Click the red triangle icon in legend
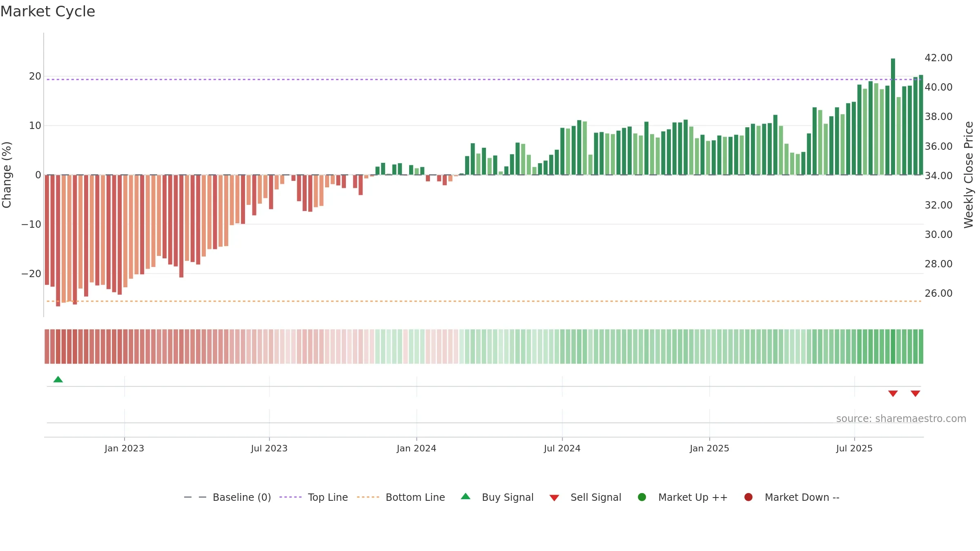980x551 pixels. coord(554,498)
